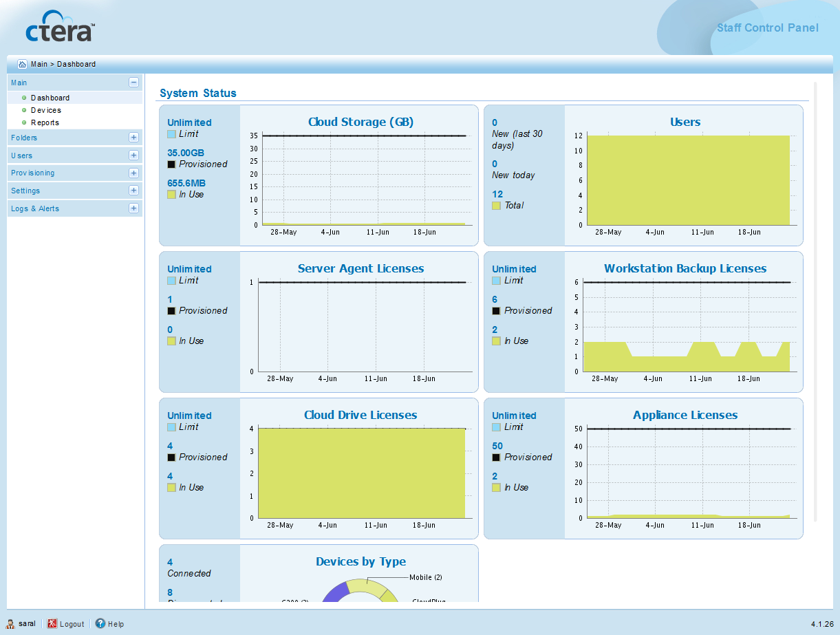Image resolution: width=840 pixels, height=635 pixels.
Task: Click Cloud Drive Licenses Provisioned swatch
Action: point(171,458)
